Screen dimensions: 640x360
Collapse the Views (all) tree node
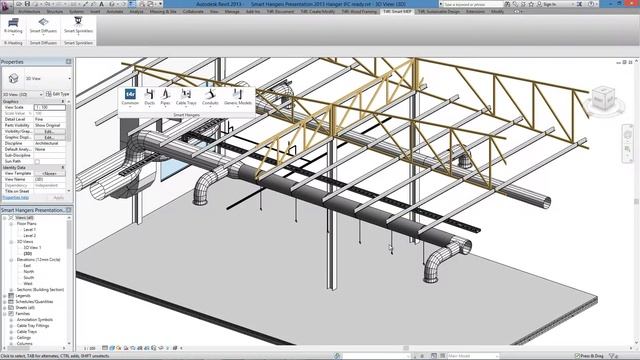(5, 218)
